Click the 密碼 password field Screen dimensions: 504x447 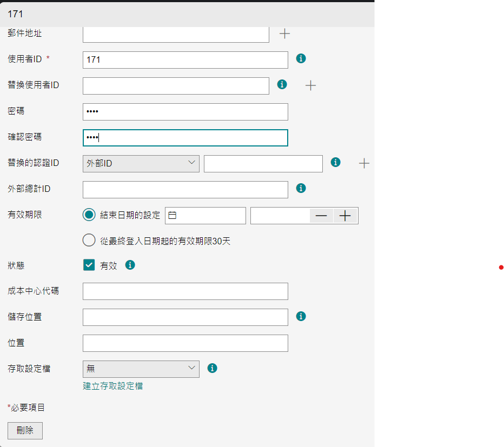click(x=185, y=112)
